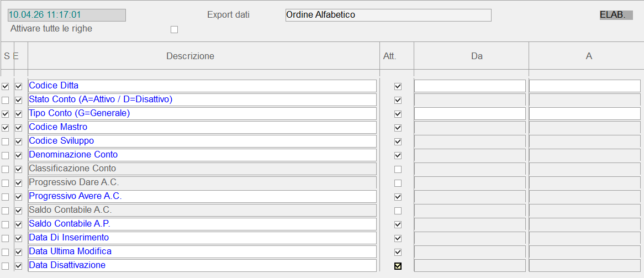The image size is (644, 278).
Task: Select the 'Codice Sviluppo' description row
Action: [202, 141]
